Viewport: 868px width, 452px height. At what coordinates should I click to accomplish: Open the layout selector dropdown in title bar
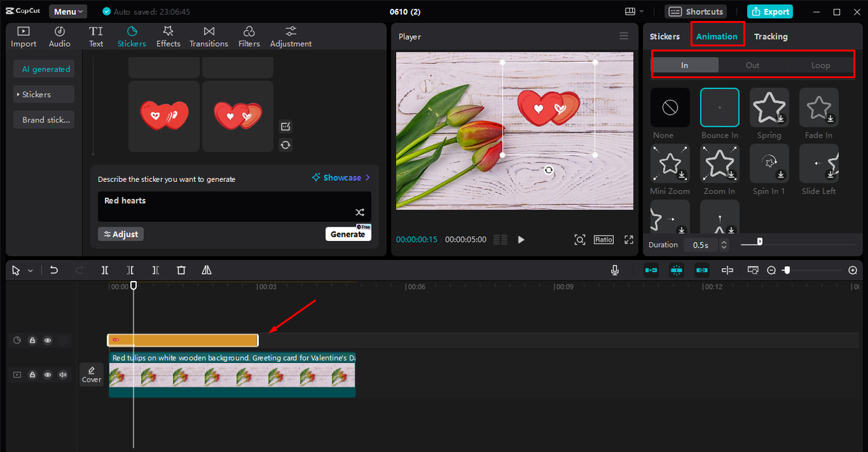tap(635, 12)
